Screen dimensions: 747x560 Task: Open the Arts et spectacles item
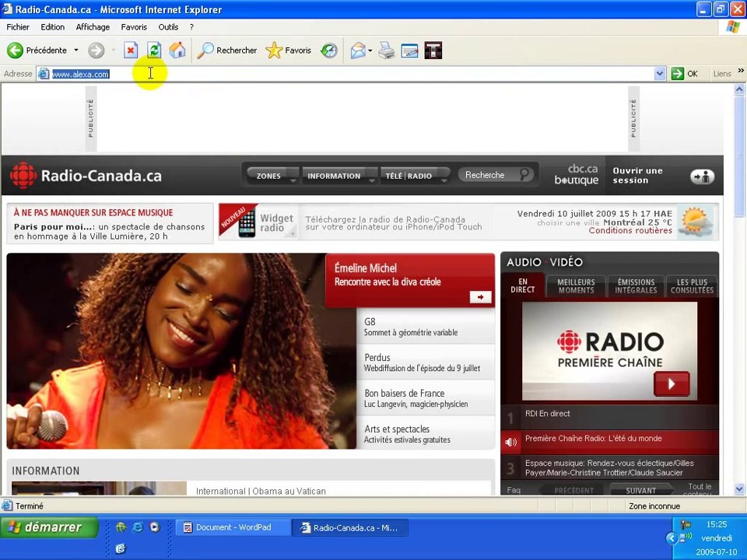point(426,434)
